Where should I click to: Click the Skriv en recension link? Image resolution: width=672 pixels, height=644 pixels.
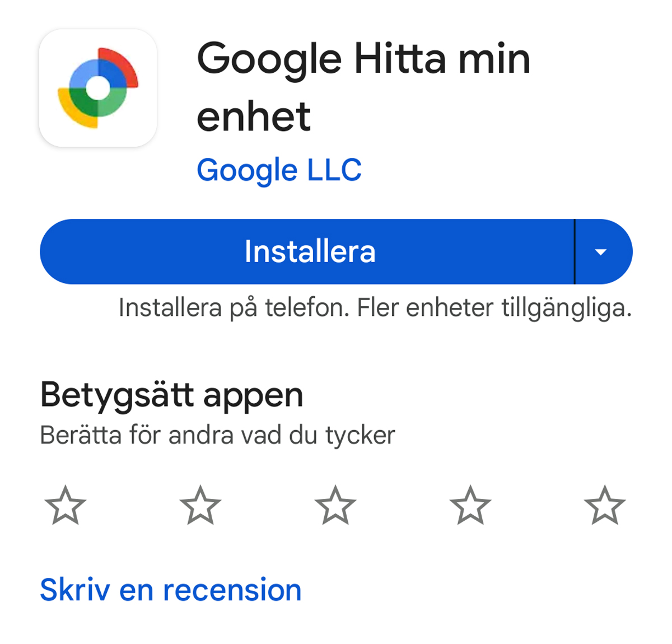click(x=171, y=590)
